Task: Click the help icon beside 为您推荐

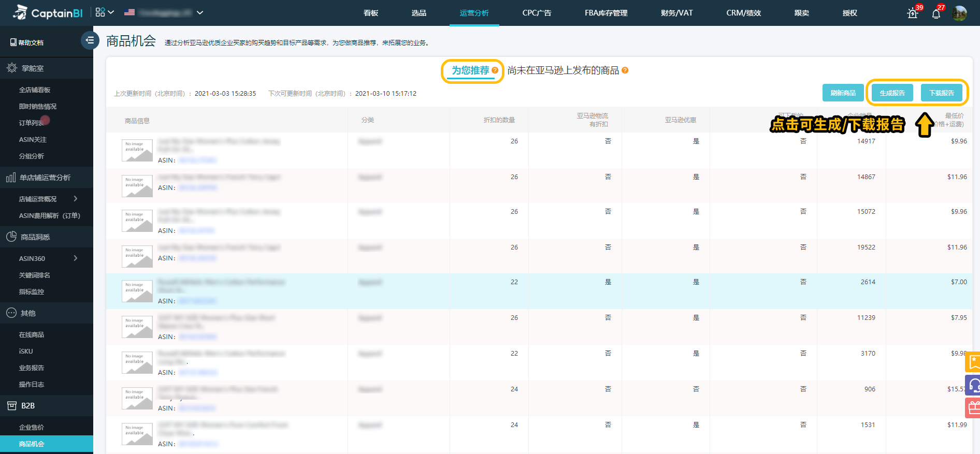Action: coord(495,70)
